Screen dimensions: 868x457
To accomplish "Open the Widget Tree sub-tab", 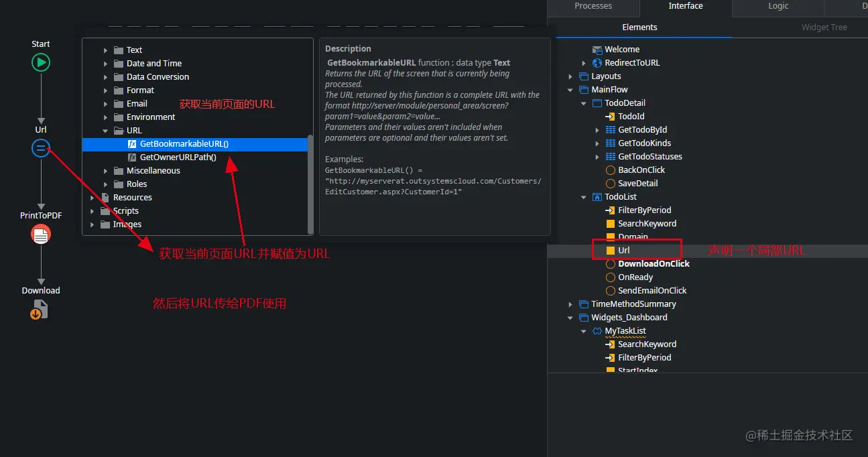I will tap(824, 27).
